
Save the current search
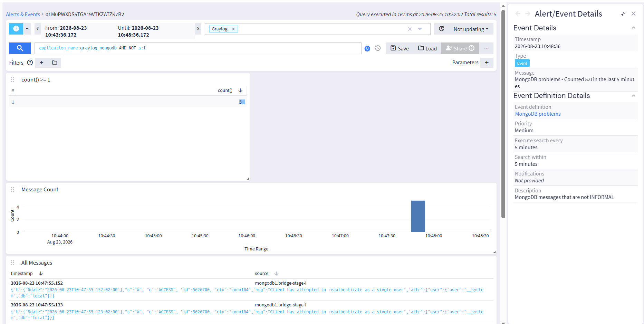click(400, 48)
